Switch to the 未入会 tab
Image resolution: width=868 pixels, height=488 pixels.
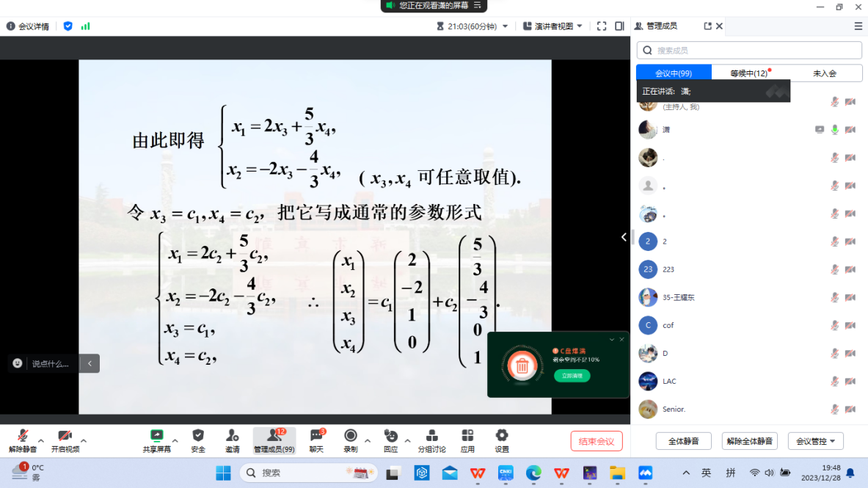point(824,73)
